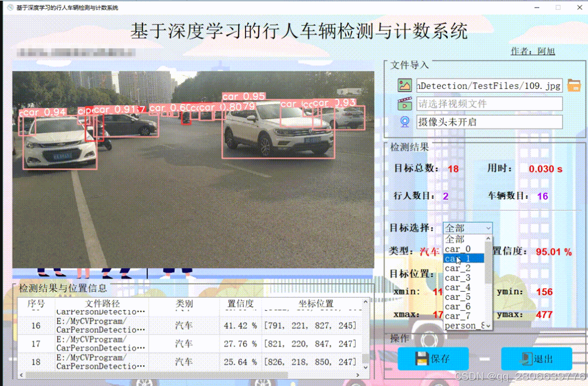Click the detected image preview
The image size is (588, 386).
[193, 169]
